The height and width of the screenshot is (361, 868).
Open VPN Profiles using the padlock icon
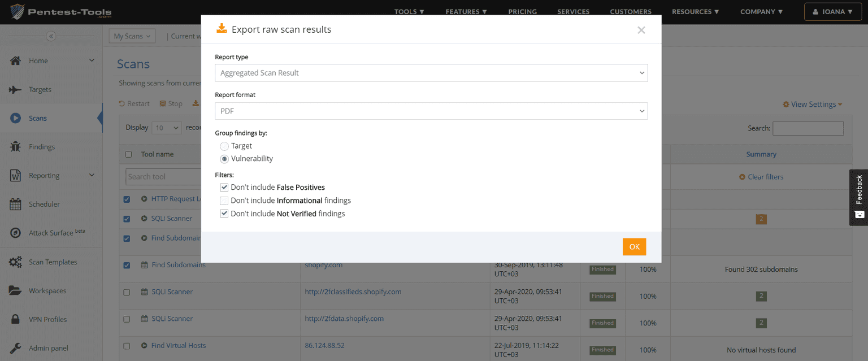pos(15,319)
